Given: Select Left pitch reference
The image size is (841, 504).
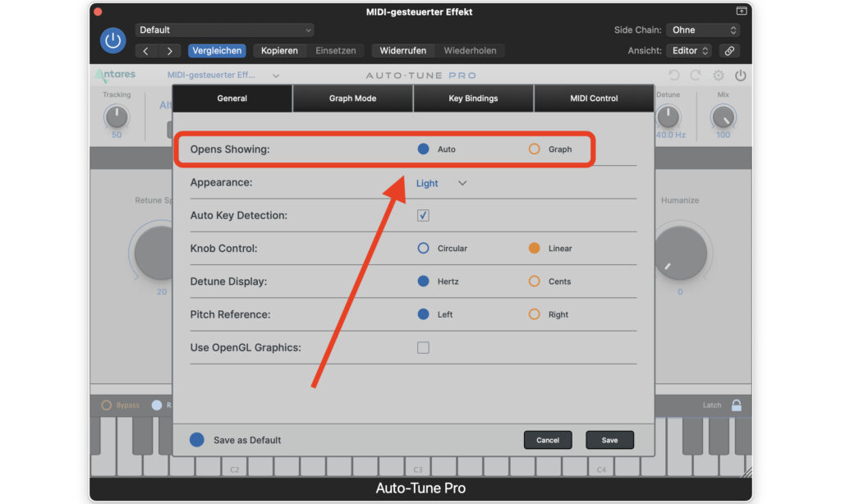Looking at the screenshot, I should pos(423,314).
